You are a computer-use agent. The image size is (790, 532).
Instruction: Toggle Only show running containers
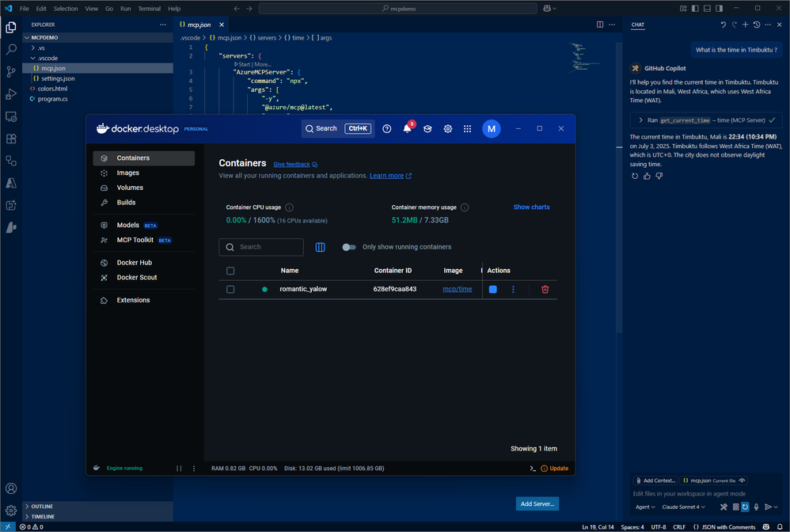point(348,247)
